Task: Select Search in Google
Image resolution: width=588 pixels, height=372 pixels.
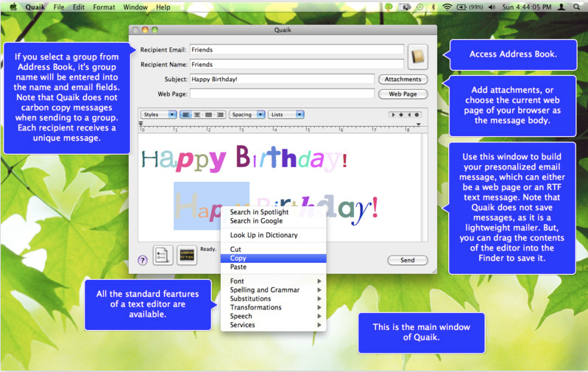Action: [273, 221]
